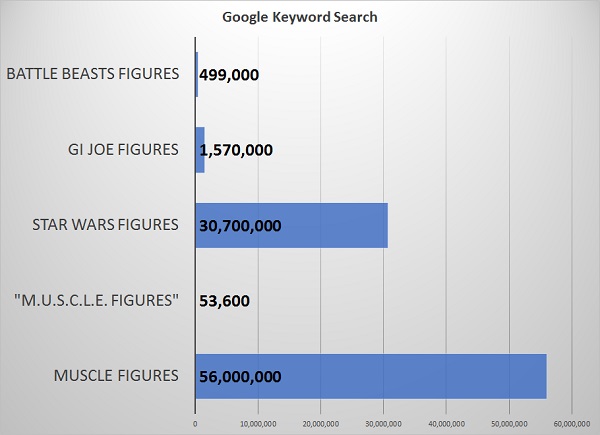Click the 53,600 data label
This screenshot has width=600, height=435.
coord(224,301)
